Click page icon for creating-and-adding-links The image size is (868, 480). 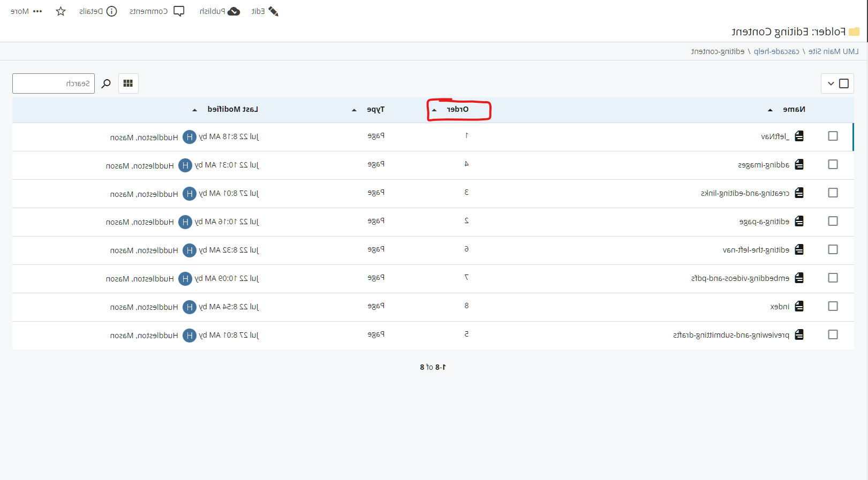(799, 193)
